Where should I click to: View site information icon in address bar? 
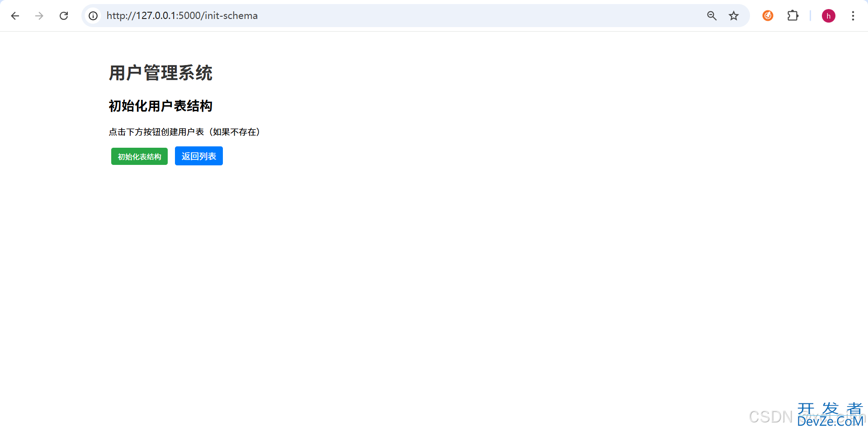click(x=93, y=16)
